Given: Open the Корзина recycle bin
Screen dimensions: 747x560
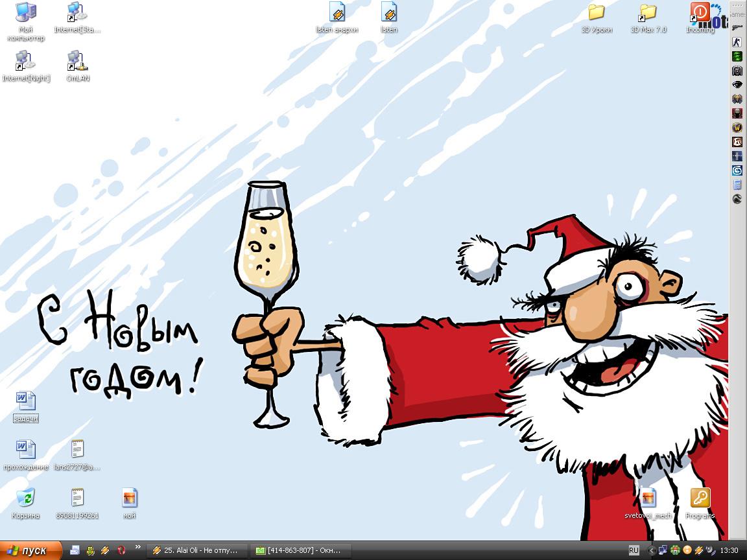Looking at the screenshot, I should point(26,504).
